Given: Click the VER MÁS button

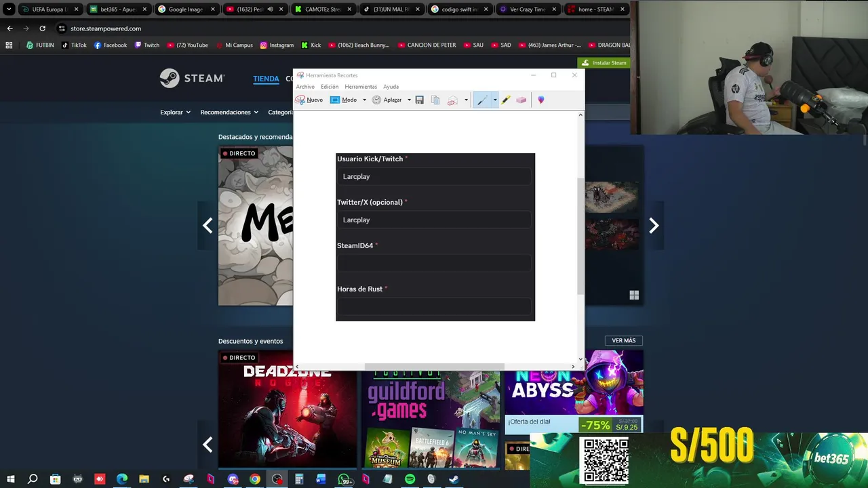Looking at the screenshot, I should pyautogui.click(x=624, y=340).
